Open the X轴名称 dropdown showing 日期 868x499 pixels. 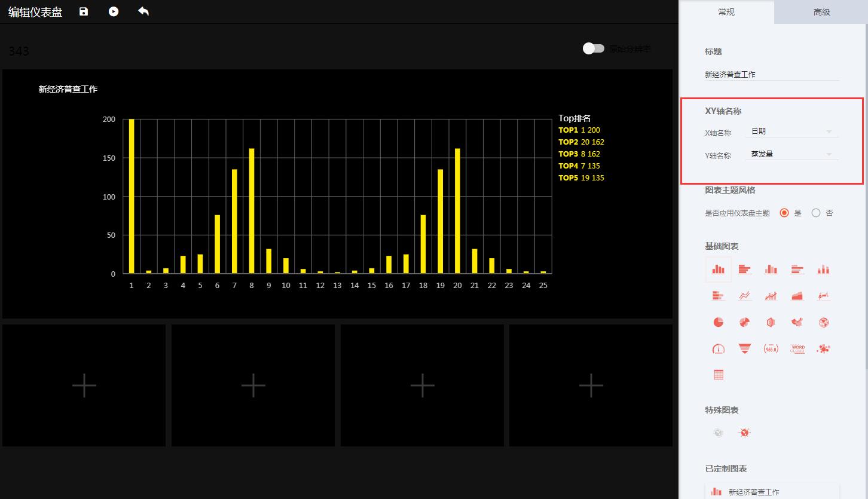pyautogui.click(x=791, y=131)
